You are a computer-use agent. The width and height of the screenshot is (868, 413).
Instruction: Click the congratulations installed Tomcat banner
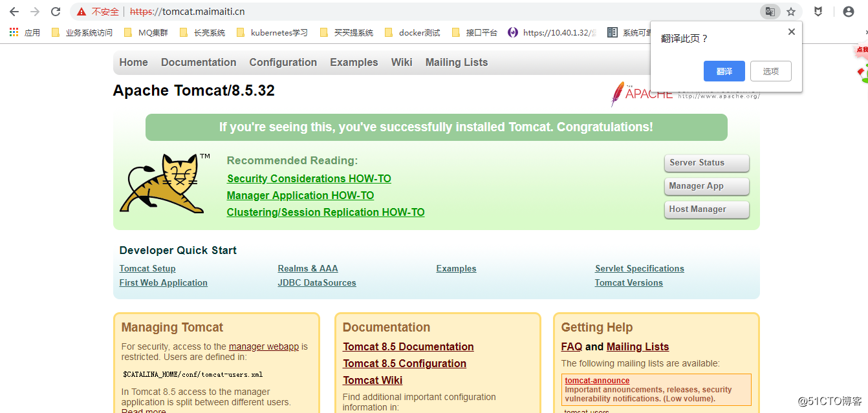click(437, 127)
